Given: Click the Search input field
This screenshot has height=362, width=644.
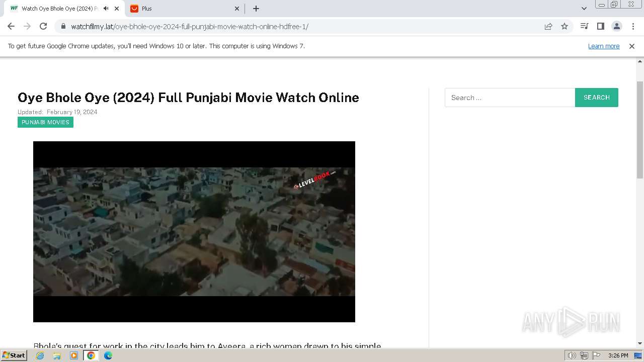Looking at the screenshot, I should [510, 98].
